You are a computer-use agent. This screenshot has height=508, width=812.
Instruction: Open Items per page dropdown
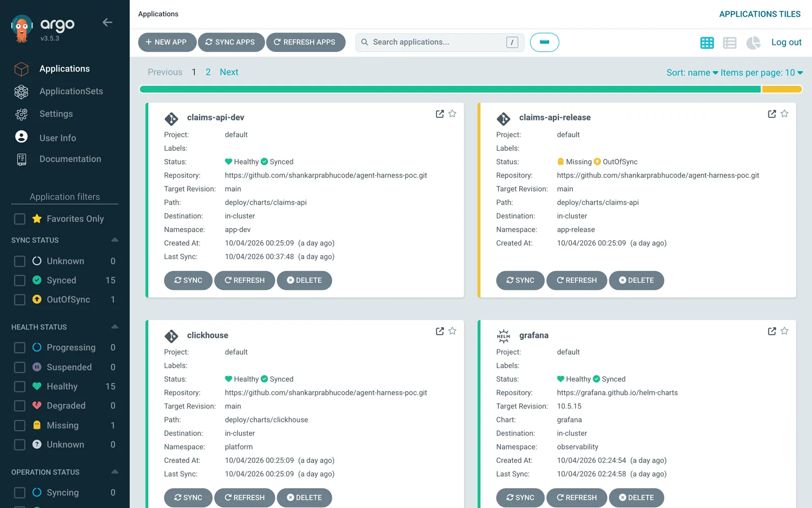(762, 73)
